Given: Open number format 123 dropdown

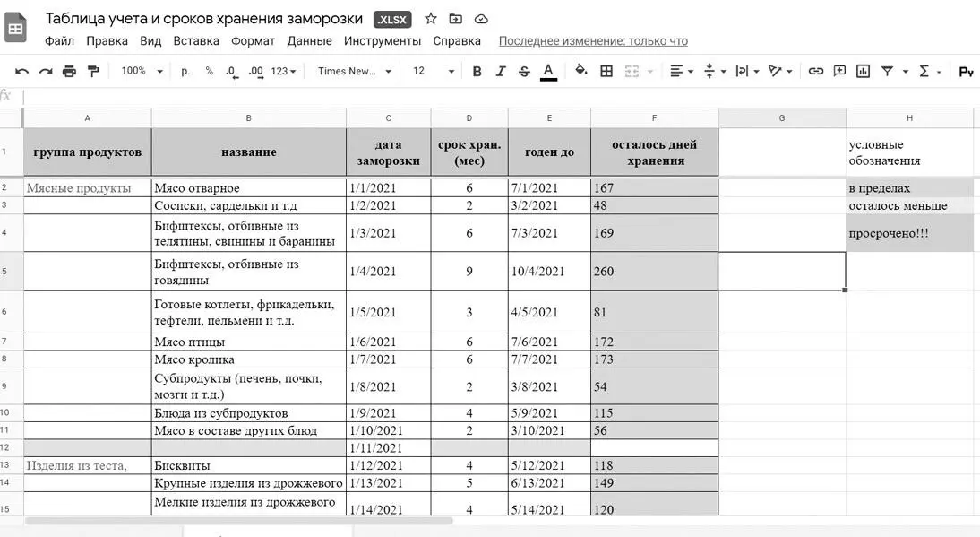Looking at the screenshot, I should pos(283,71).
